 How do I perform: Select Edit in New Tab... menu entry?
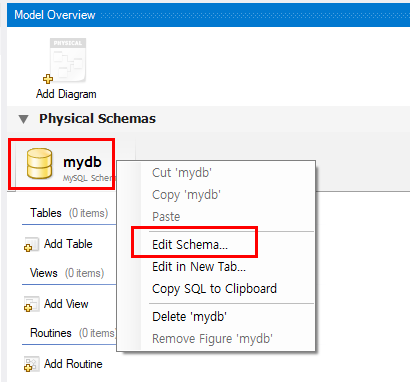click(199, 267)
